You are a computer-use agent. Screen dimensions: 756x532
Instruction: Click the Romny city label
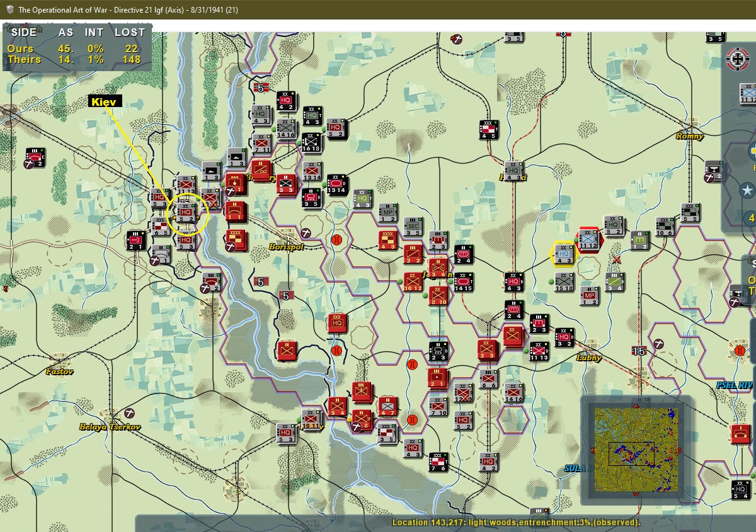[689, 136]
